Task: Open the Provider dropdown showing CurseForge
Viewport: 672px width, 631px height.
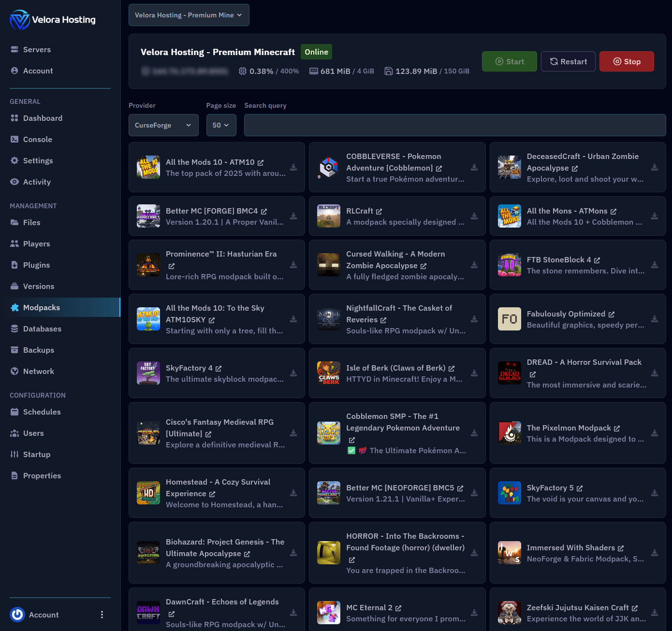Action: tap(163, 125)
